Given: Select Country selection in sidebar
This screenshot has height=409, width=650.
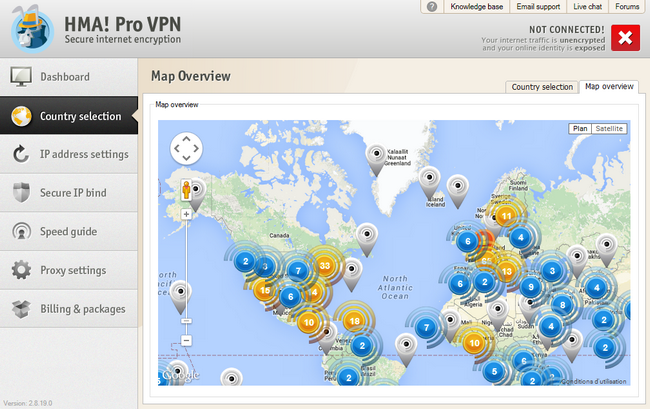Looking at the screenshot, I should click(x=68, y=116).
